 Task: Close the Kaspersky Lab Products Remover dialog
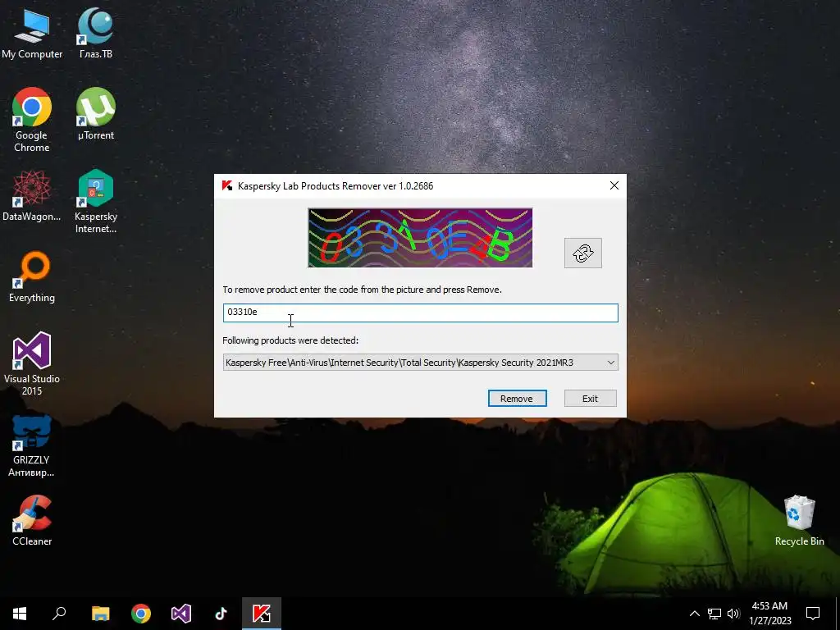(614, 185)
